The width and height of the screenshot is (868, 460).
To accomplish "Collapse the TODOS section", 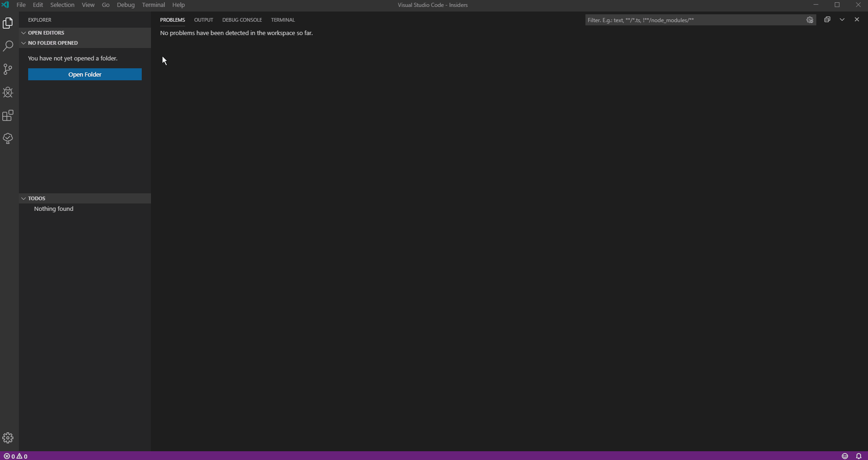I will [85, 198].
